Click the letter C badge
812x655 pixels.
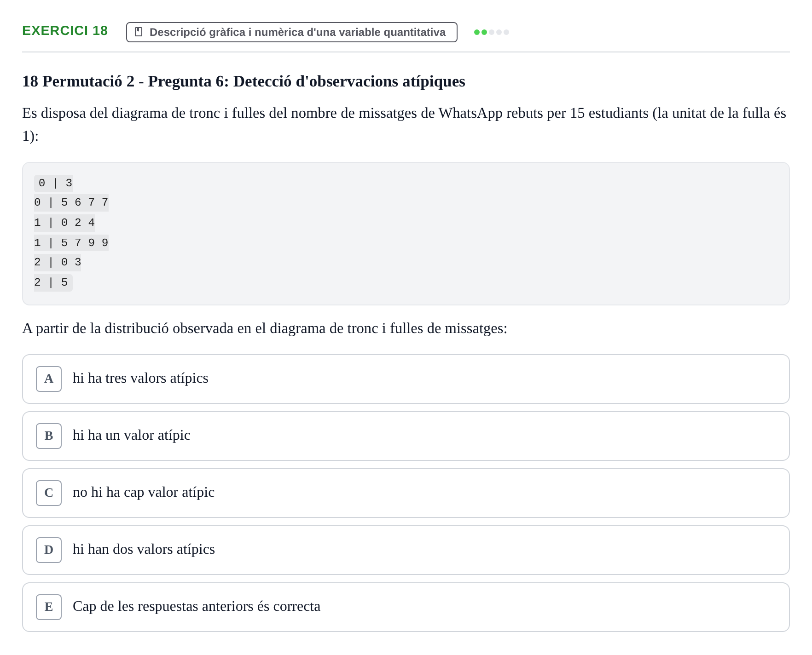coord(49,493)
